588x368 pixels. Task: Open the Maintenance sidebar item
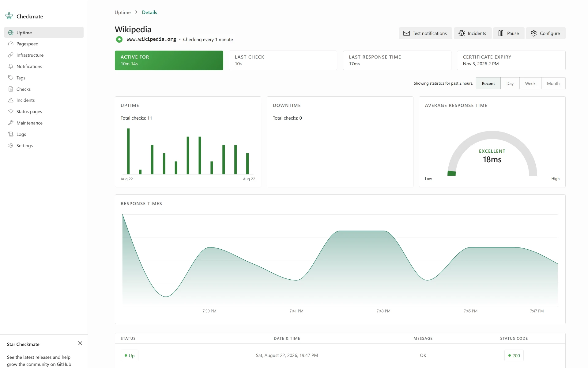pos(44,123)
